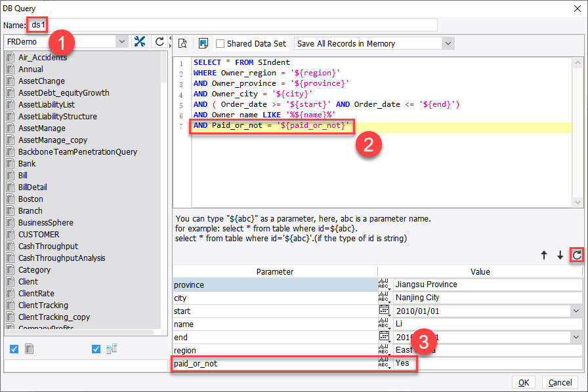The image size is (588, 392).
Task: Move parameter up with the up arrow
Action: (544, 255)
